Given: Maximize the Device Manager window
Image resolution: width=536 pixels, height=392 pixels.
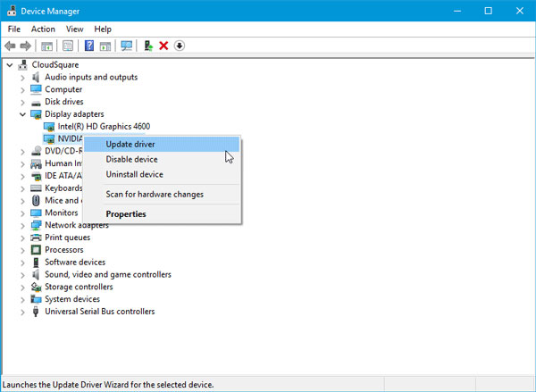Looking at the screenshot, I should 488,11.
